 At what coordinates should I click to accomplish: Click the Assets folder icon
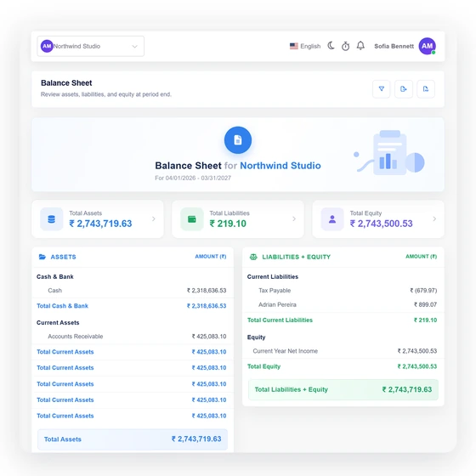42,257
